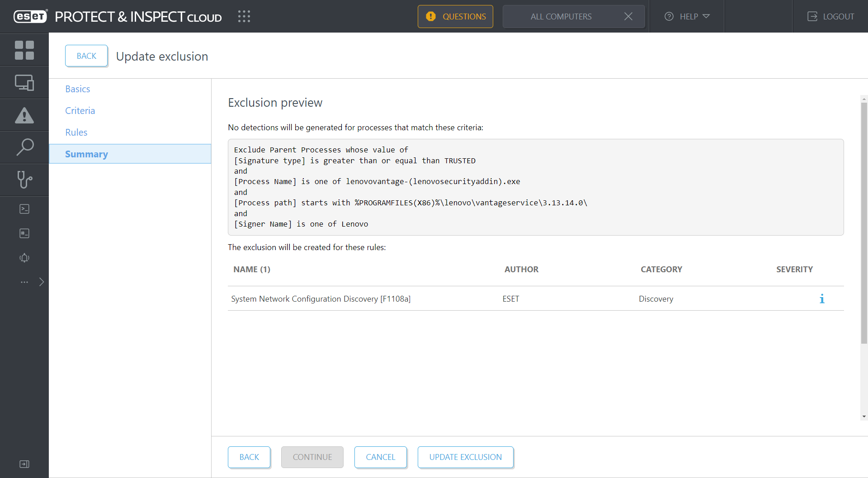
Task: Open the Help dropdown menu
Action: [687, 17]
